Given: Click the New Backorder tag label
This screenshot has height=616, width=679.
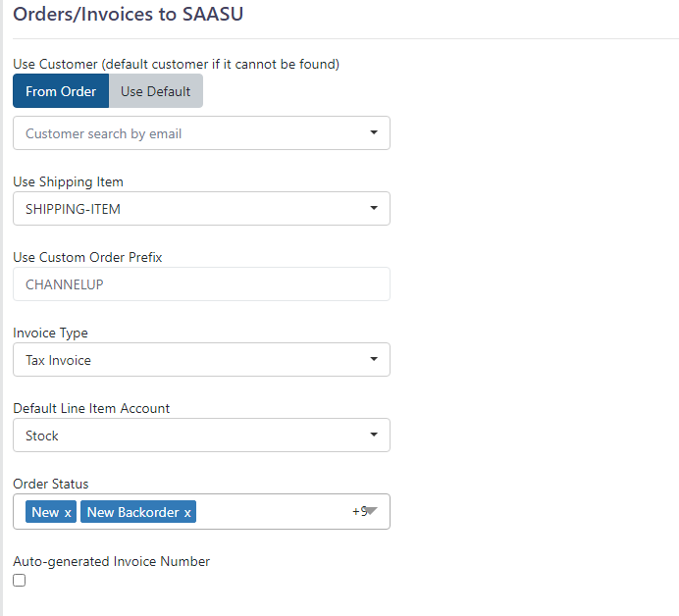Looking at the screenshot, I should 132,512.
